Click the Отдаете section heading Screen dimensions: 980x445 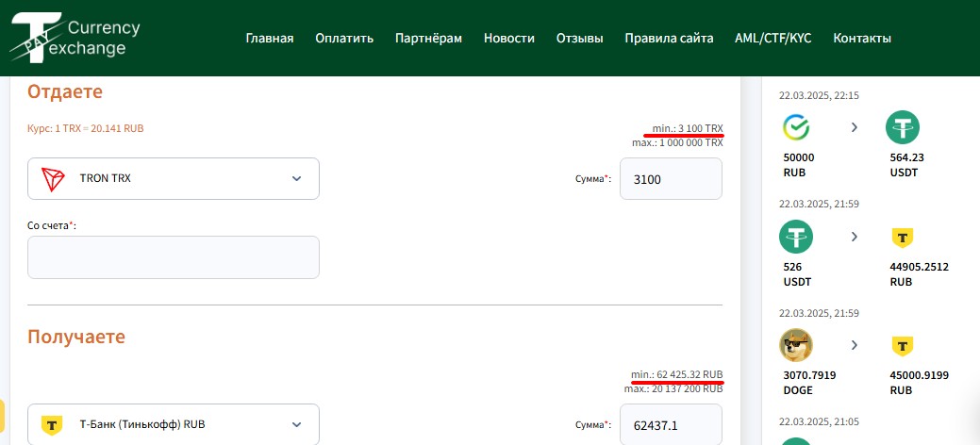[65, 91]
